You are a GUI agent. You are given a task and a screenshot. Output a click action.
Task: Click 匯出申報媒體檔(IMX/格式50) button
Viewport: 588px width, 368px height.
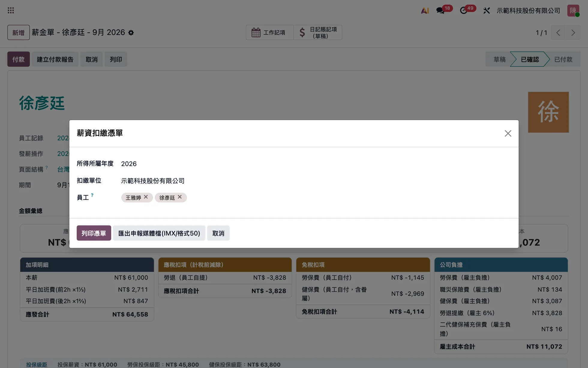point(159,233)
